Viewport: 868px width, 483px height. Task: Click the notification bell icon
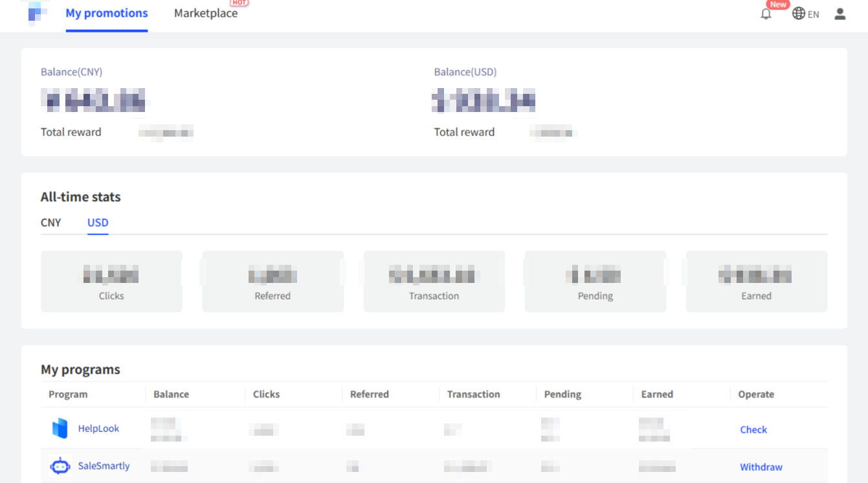[766, 14]
